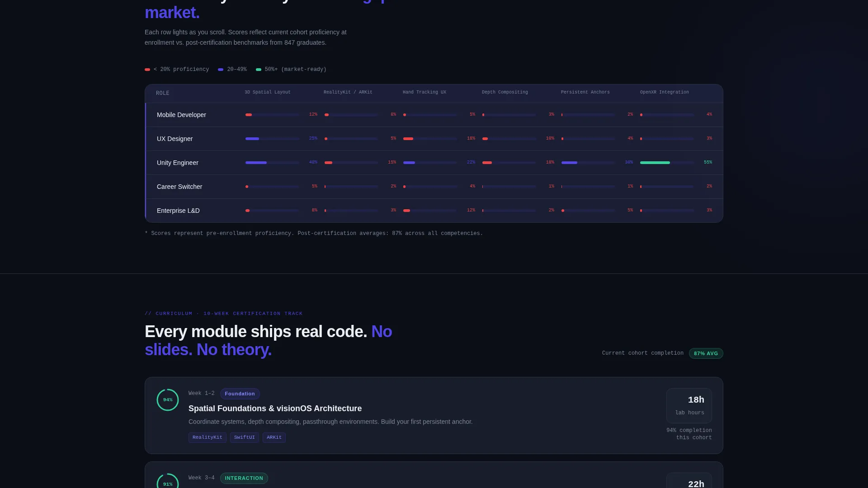Click Mobile Developer's 12% value
This screenshot has height=488, width=868.
click(313, 115)
